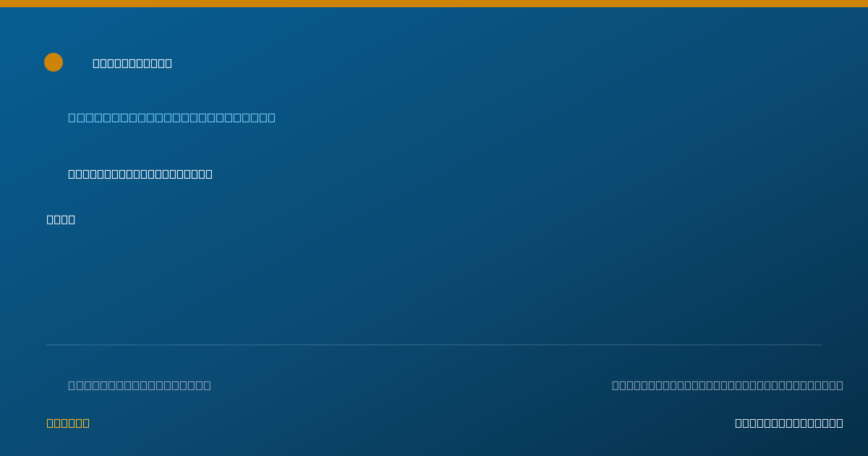Screen dimensions: 868x456
Task: Click the orange circle logo icon
Action: click(54, 62)
